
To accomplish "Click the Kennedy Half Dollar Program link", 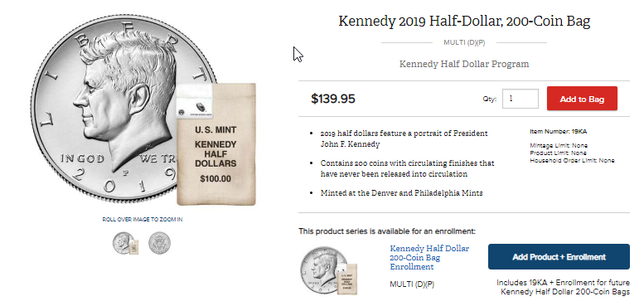I will click(x=464, y=64).
